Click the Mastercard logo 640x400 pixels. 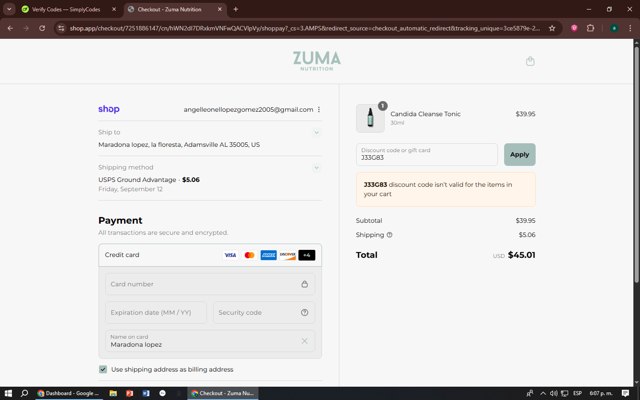pos(249,255)
